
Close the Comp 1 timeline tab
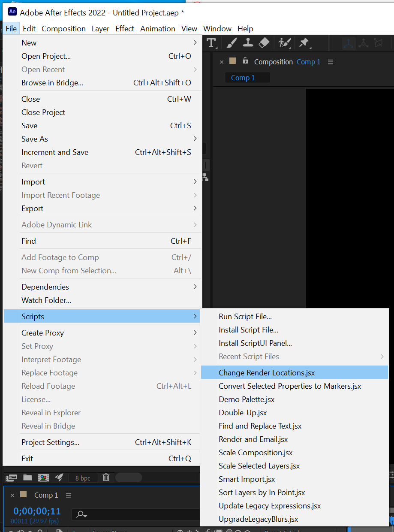(12, 495)
